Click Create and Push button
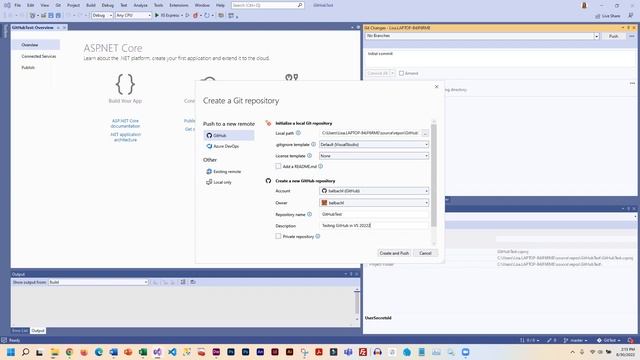640x360 pixels. tap(394, 253)
